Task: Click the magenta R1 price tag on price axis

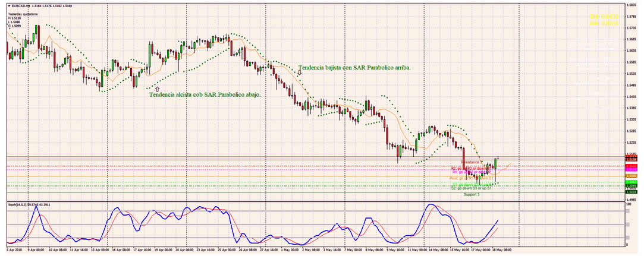Action: [x=632, y=169]
